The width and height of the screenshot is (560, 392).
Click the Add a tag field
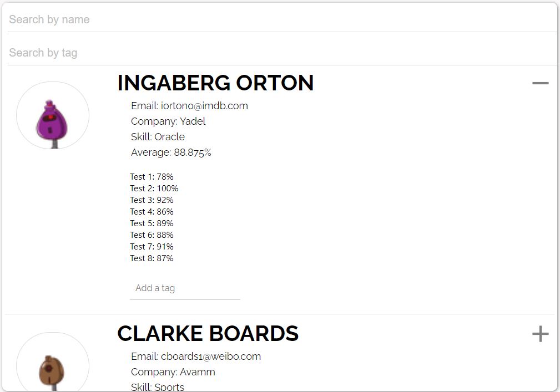(x=185, y=288)
